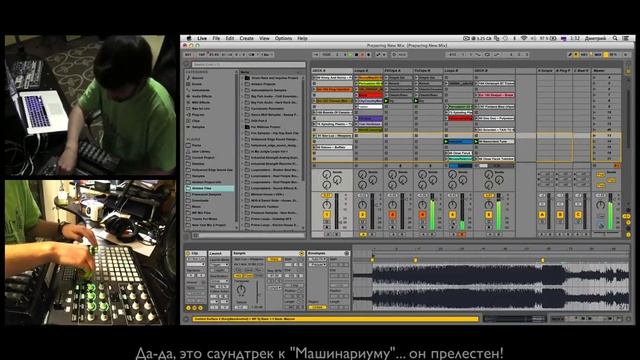Click the yellow status bar message
This screenshot has width=640, height=360.
(x=335, y=319)
